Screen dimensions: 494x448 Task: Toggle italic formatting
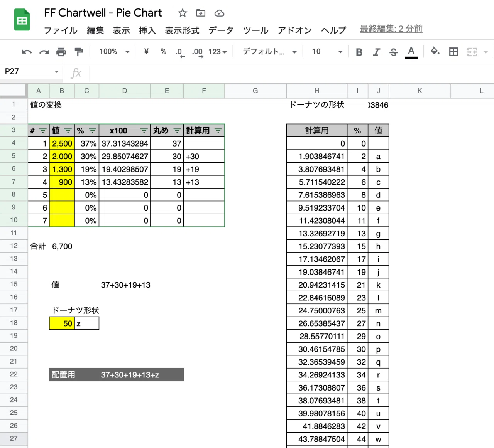(377, 52)
